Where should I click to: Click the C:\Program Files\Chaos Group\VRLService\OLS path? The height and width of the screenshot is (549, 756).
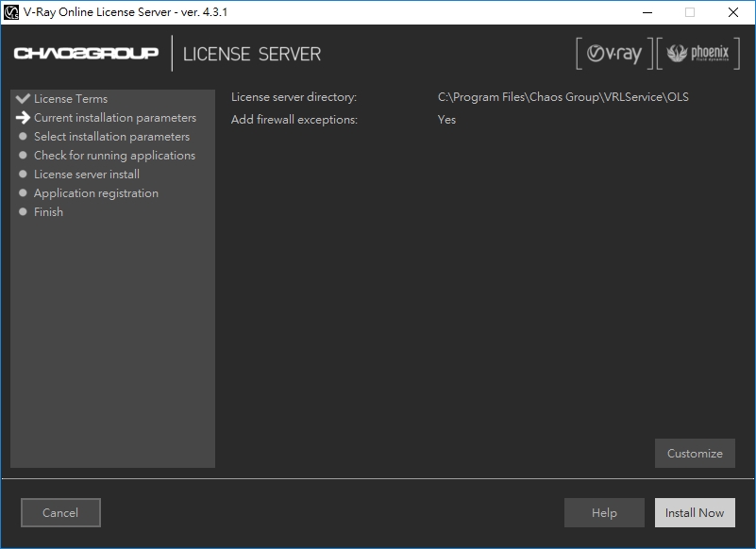point(563,97)
